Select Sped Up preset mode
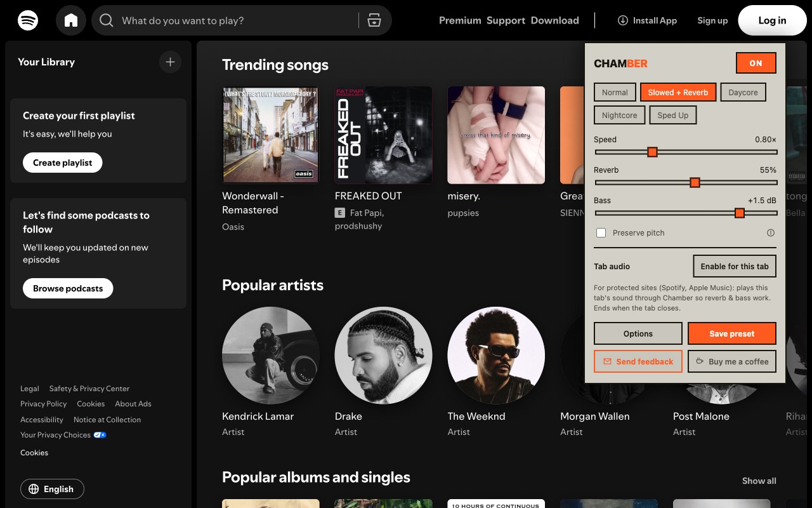Image resolution: width=812 pixels, height=508 pixels. tap(672, 115)
